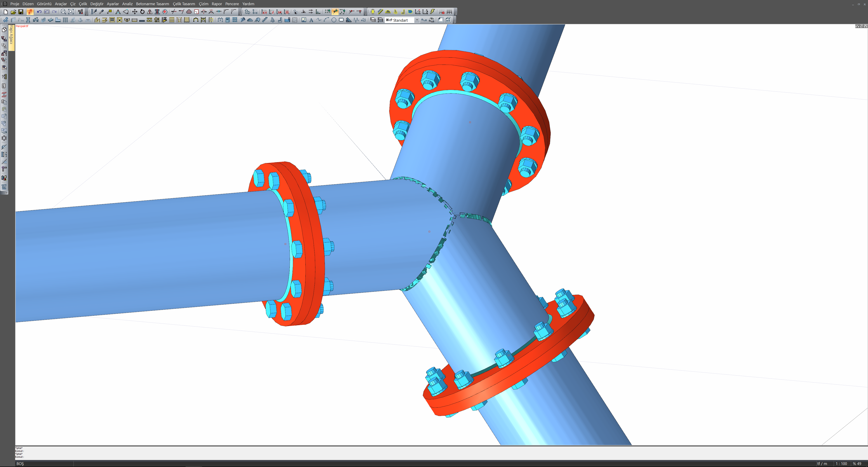Toggle the highlighted orange story-direction button
This screenshot has width=868, height=467.
(30, 12)
